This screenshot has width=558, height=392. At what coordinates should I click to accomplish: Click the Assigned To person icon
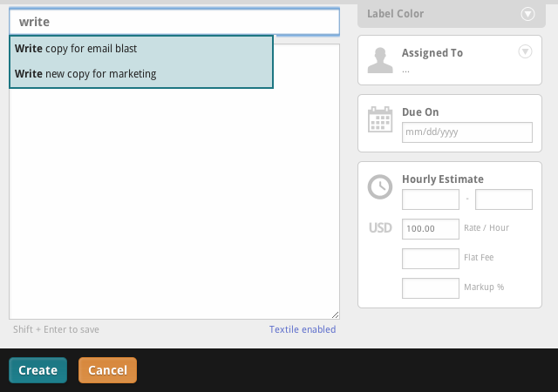pos(380,60)
